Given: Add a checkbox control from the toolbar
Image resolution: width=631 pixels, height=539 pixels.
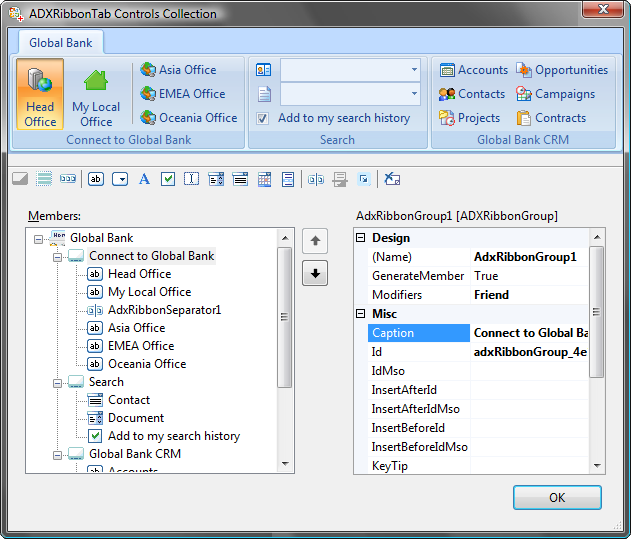Looking at the screenshot, I should tap(168, 179).
